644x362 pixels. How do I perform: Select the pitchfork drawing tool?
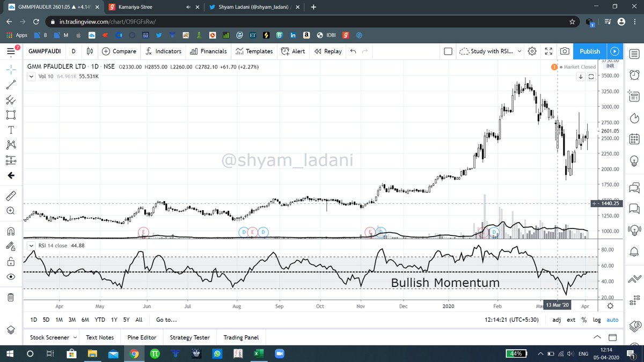click(10, 100)
